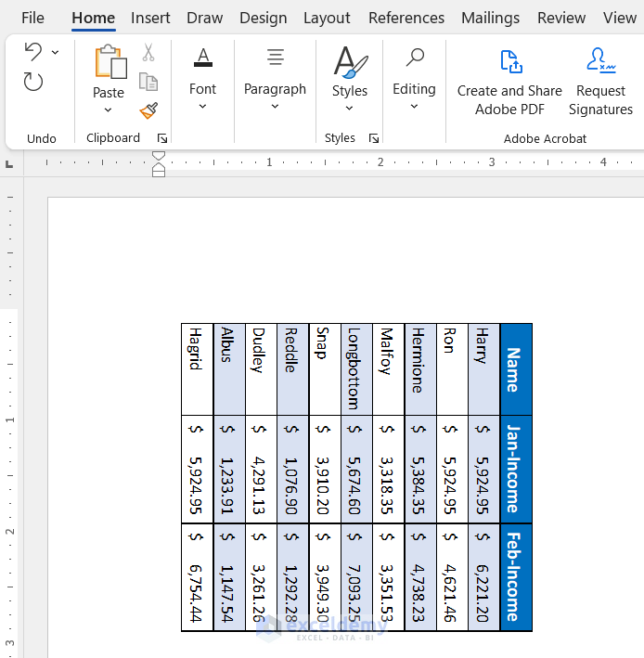Open the File menu

pyautogui.click(x=32, y=18)
